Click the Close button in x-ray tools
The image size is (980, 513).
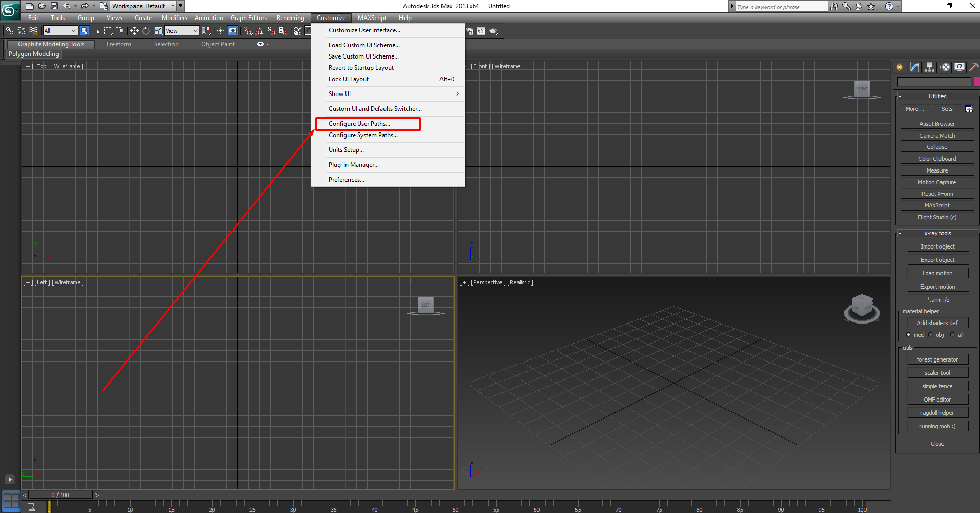point(937,444)
